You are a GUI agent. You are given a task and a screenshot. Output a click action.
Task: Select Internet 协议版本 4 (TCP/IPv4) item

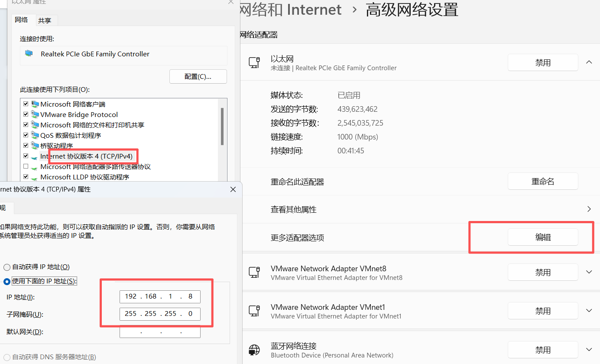pos(86,156)
